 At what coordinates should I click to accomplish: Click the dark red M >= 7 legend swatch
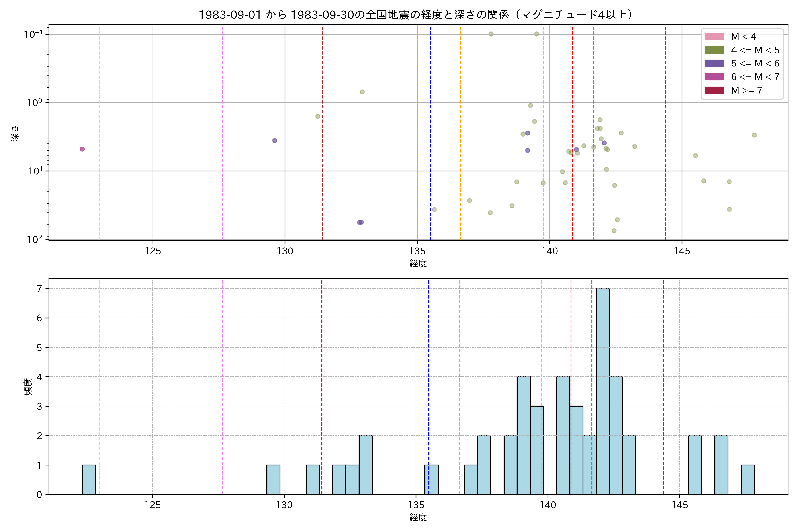[x=714, y=90]
